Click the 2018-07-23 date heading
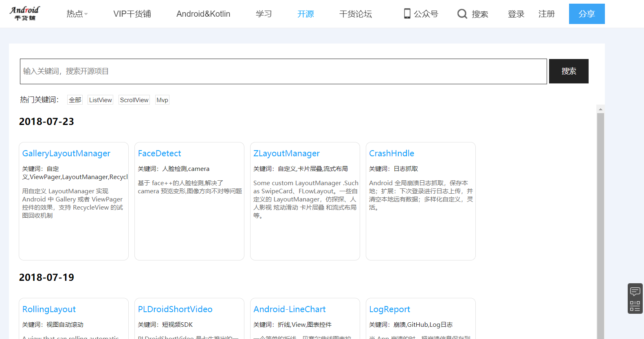Viewport: 644px width, 339px height. click(46, 122)
